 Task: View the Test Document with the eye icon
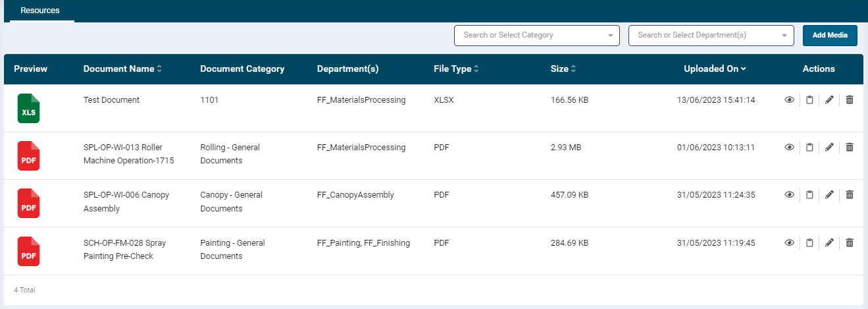click(x=789, y=100)
